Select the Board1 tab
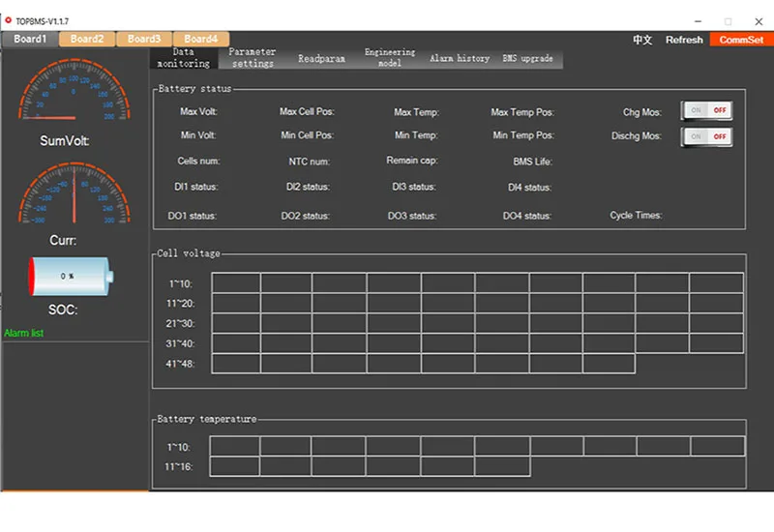 point(30,39)
